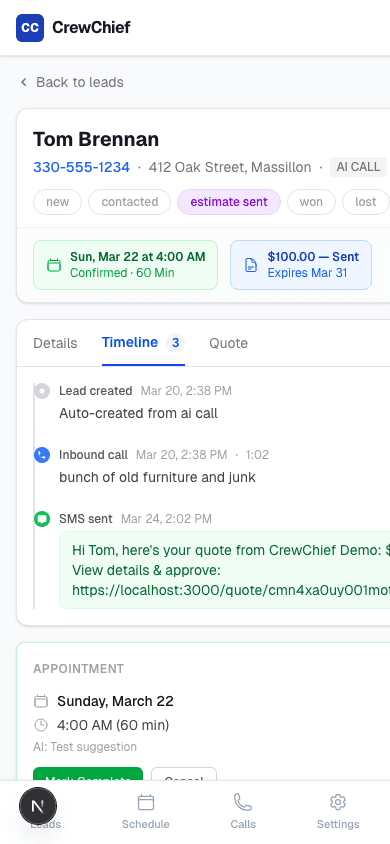Open the Quote tab

click(x=229, y=343)
